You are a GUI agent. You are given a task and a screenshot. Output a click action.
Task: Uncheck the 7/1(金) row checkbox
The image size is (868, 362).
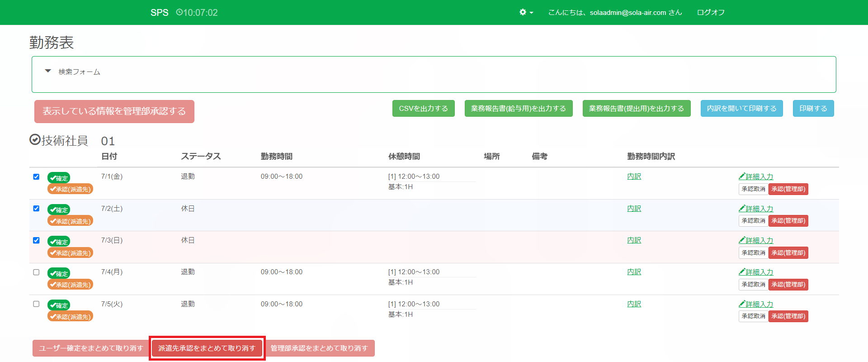click(36, 177)
